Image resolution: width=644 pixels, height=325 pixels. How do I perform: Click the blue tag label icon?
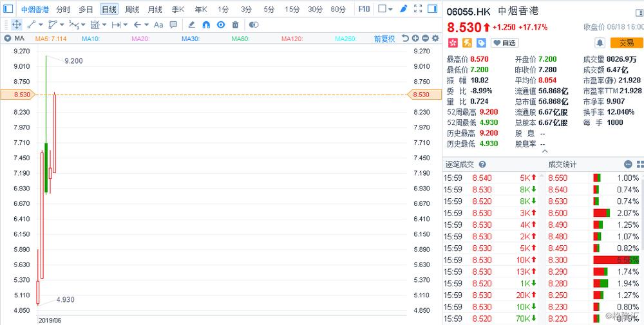481,42
